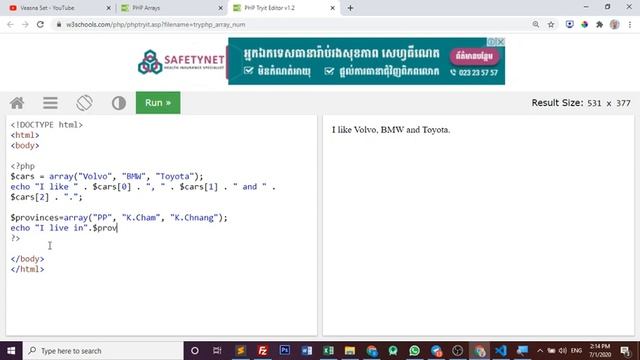Close the YouTube tab
The image size is (640, 360).
click(x=109, y=8)
